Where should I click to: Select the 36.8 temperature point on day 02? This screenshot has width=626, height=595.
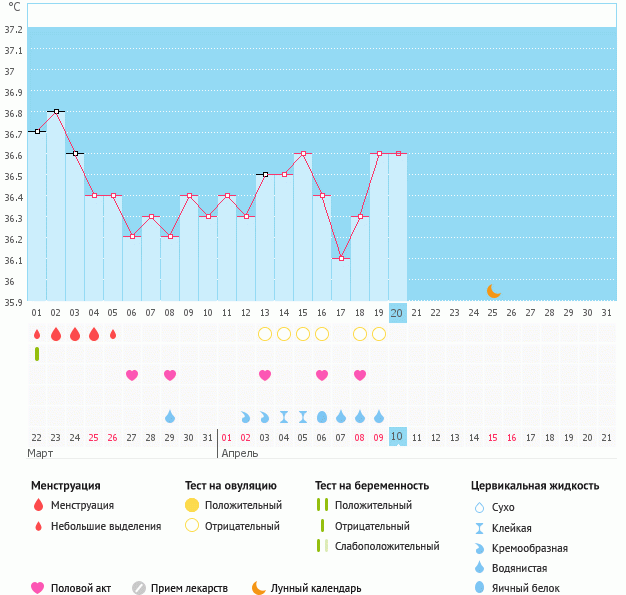56,111
